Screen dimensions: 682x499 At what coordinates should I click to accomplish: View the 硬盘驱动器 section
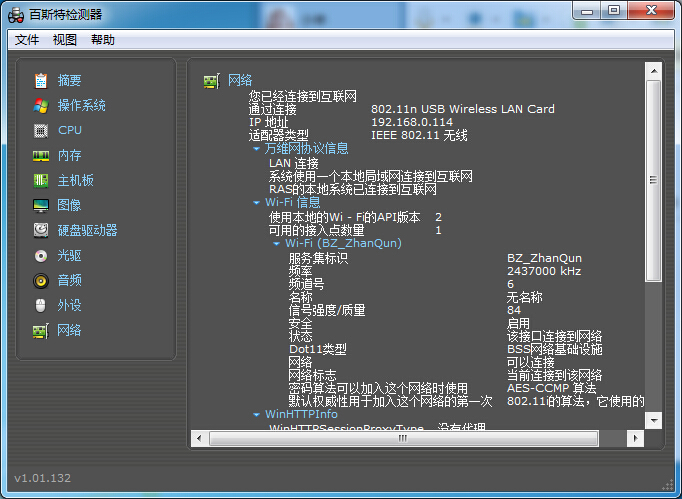click(x=87, y=230)
